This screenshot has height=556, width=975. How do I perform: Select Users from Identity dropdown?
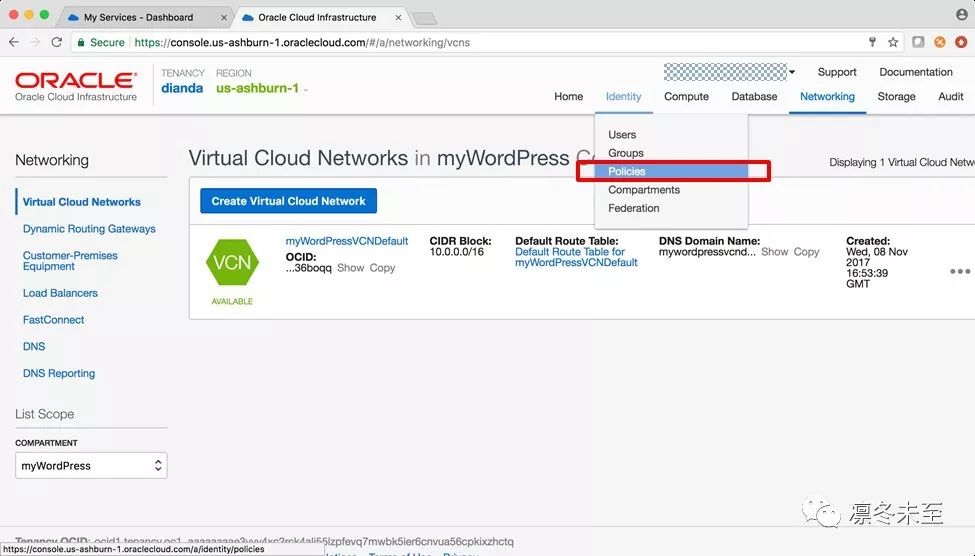coord(622,134)
